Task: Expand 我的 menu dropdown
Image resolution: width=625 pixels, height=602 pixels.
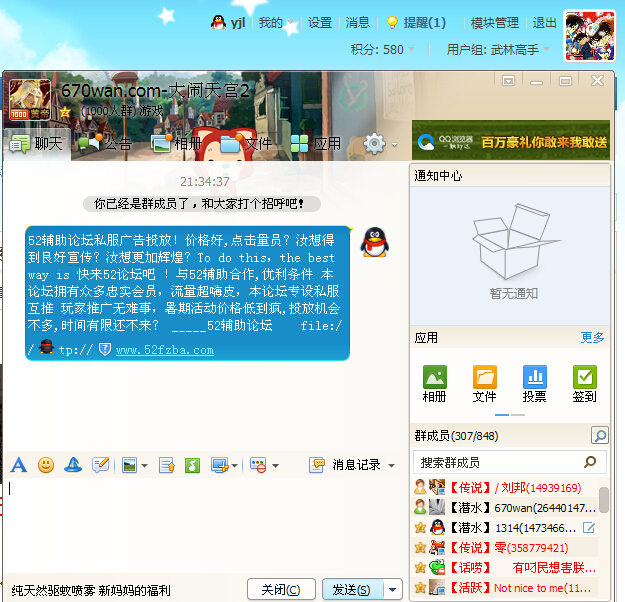Action: pyautogui.click(x=291, y=22)
